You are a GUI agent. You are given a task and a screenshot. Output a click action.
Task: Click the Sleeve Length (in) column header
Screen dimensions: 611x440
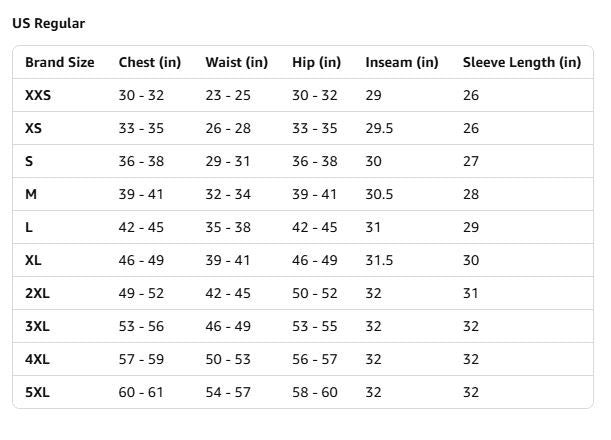coord(522,62)
